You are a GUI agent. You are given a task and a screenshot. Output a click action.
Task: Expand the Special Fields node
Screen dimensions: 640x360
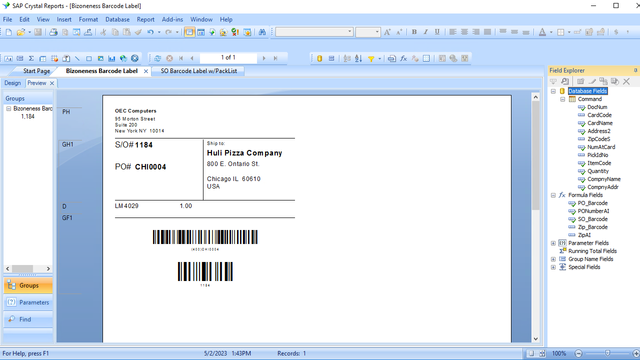tap(553, 267)
